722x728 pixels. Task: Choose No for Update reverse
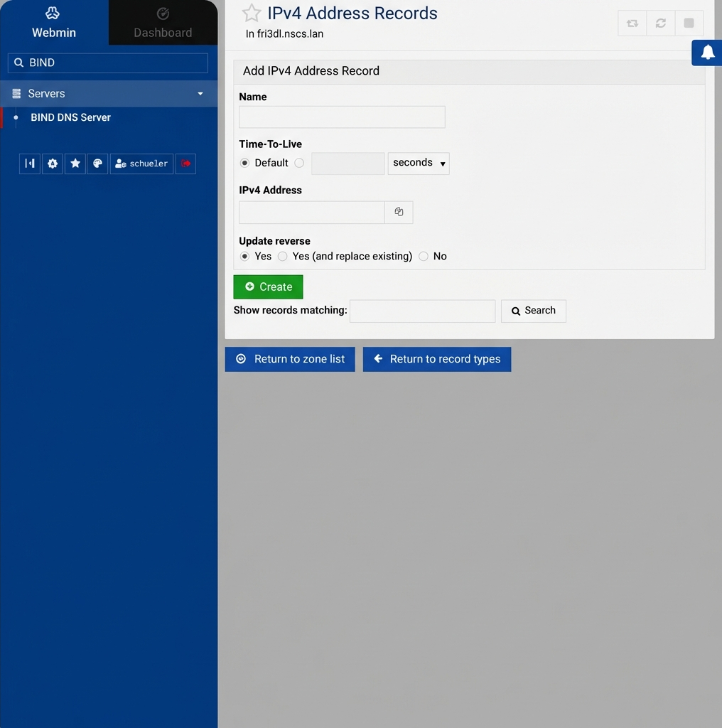(x=423, y=256)
